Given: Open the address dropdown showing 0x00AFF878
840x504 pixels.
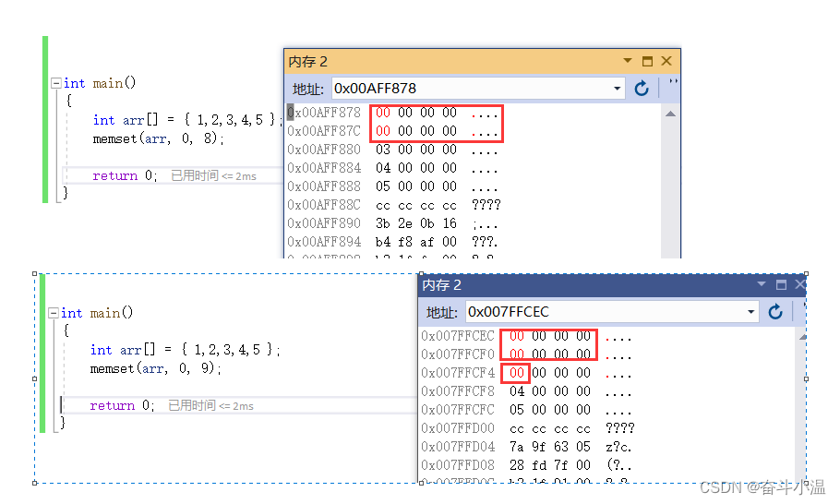Looking at the screenshot, I should [618, 89].
